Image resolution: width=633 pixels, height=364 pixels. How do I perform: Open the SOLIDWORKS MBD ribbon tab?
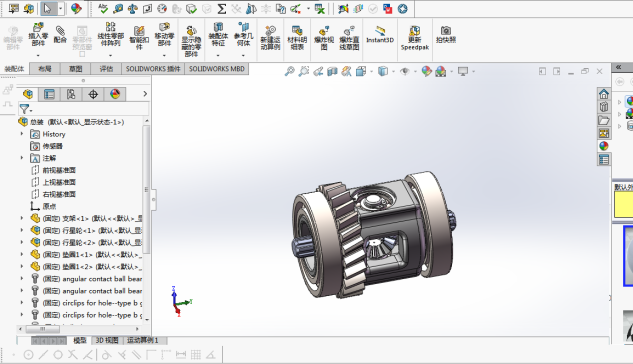(217, 69)
